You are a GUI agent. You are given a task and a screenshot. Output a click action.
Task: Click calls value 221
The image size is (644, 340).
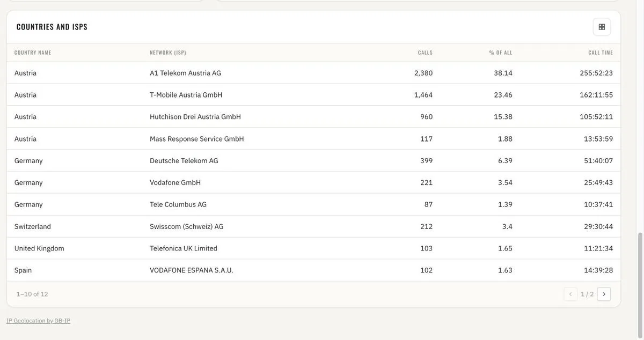[x=427, y=183]
